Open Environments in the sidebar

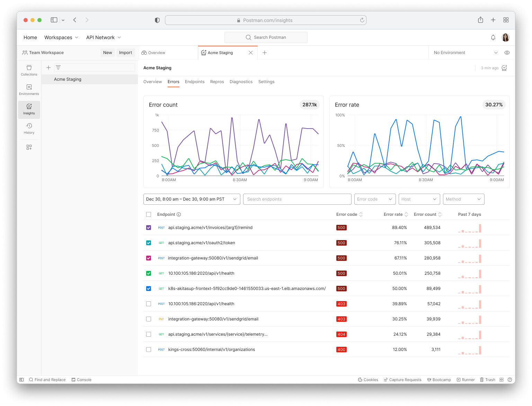point(29,90)
